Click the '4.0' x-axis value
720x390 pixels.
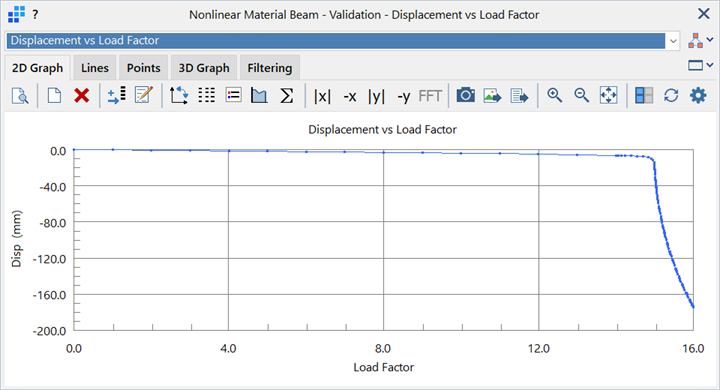(228, 349)
